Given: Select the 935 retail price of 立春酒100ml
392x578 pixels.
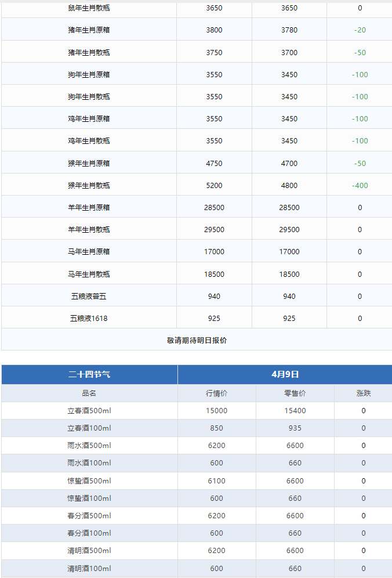Looking at the screenshot, I should (295, 428).
